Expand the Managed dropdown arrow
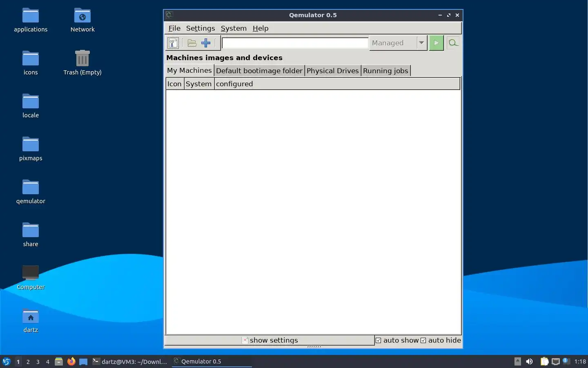The height and width of the screenshot is (368, 588). (422, 43)
